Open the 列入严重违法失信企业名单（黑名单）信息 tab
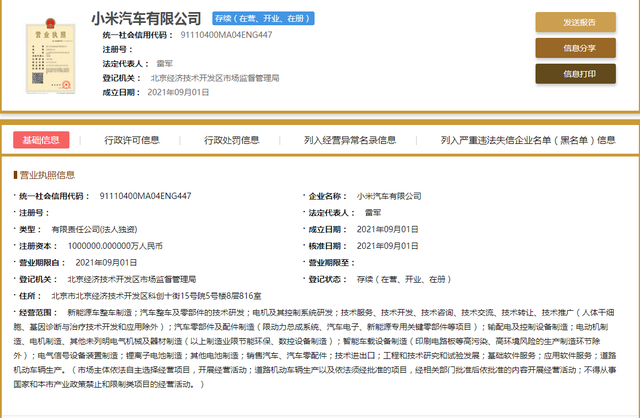The width and height of the screenshot is (640, 418). [x=528, y=140]
